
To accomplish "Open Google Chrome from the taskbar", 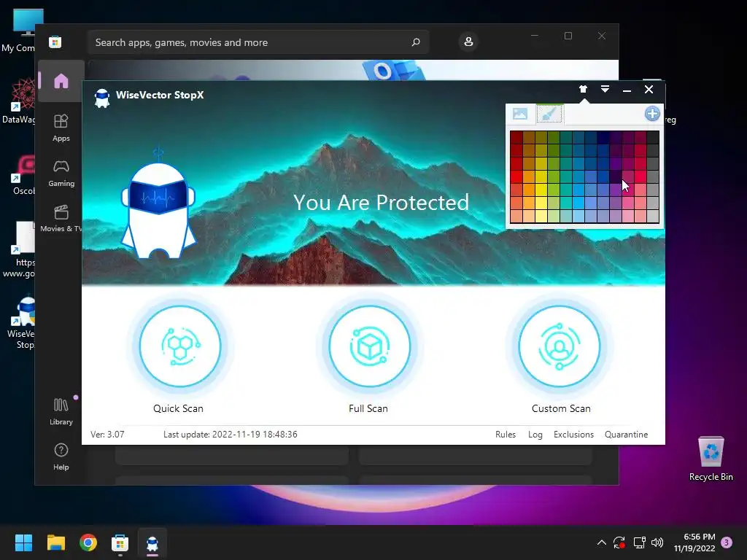I will pyautogui.click(x=88, y=542).
